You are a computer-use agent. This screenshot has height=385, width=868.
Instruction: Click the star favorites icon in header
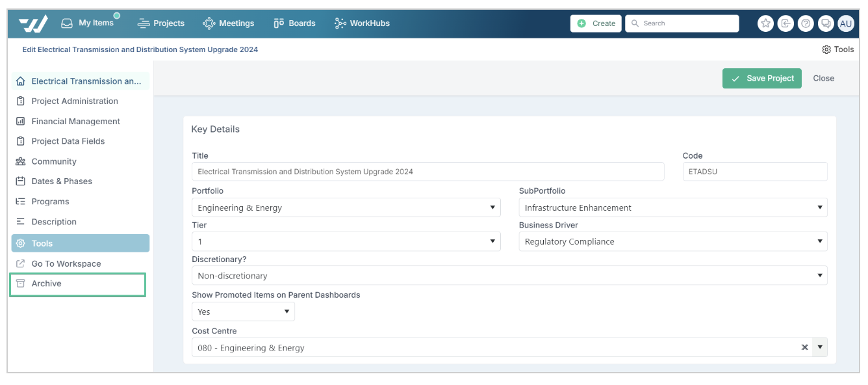coord(766,23)
